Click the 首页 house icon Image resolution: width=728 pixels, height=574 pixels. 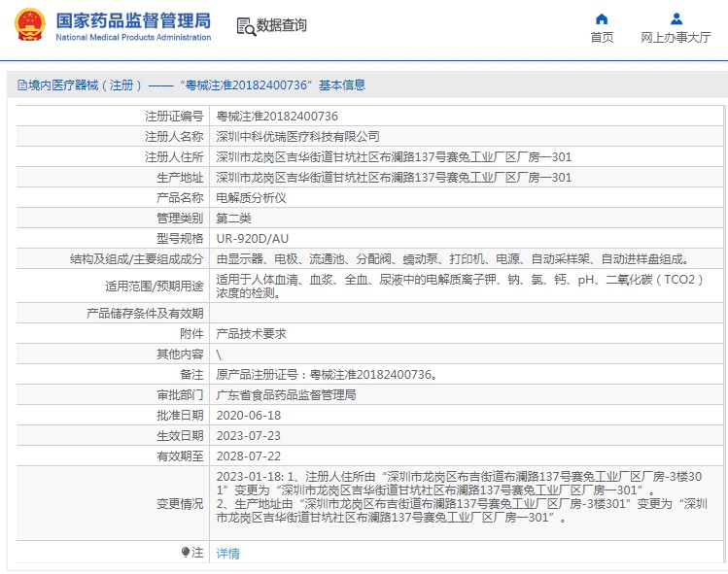[602, 18]
